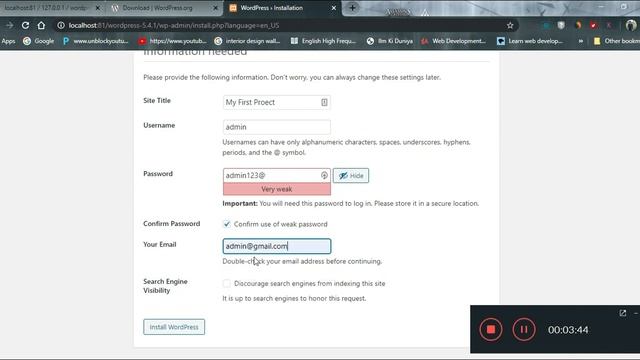Viewport: 640px width, 360px height.
Task: Go to the browser home page icon
Action: (x=41, y=25)
